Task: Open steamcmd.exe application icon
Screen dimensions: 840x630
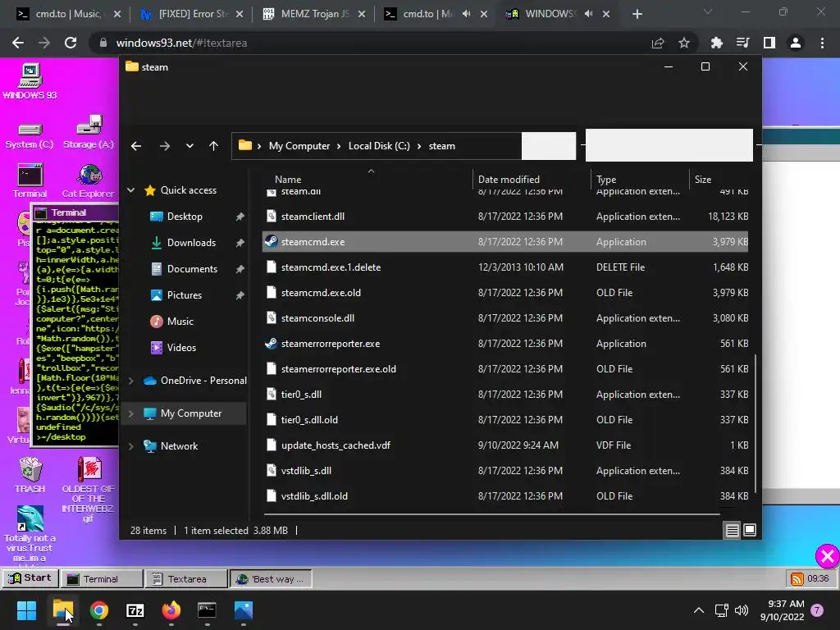Action: [x=271, y=242]
